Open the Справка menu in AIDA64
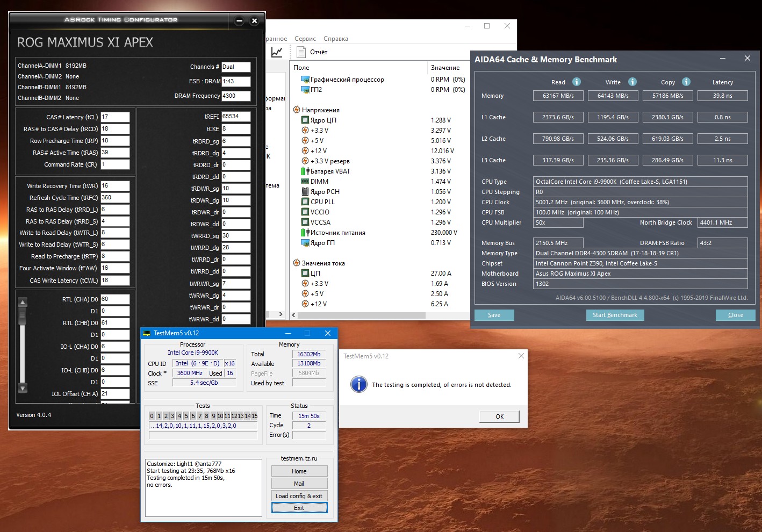Screen dimensions: 762x532 pos(336,39)
